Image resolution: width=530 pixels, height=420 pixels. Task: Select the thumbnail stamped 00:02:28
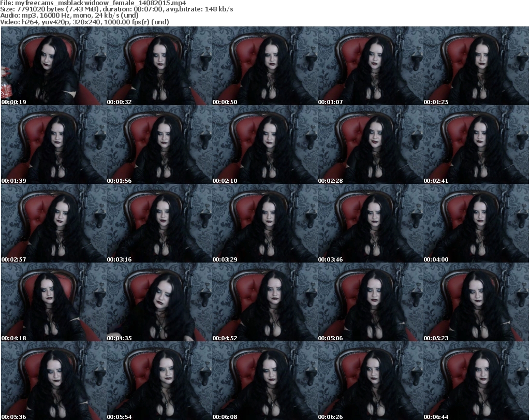371,144
